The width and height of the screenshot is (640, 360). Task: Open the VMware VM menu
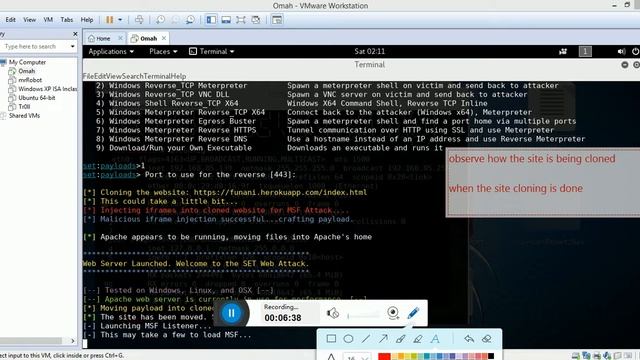coord(48,20)
